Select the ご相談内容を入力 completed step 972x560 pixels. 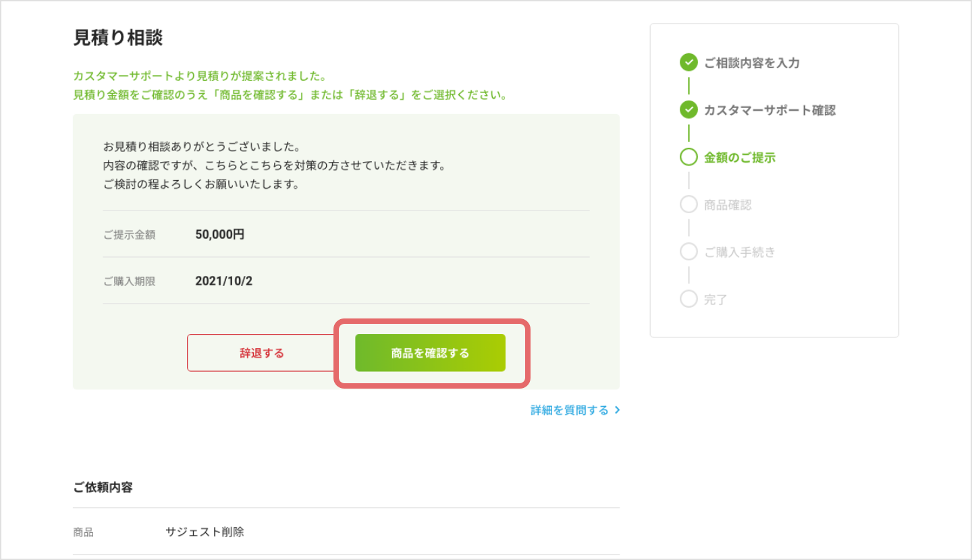coord(751,63)
